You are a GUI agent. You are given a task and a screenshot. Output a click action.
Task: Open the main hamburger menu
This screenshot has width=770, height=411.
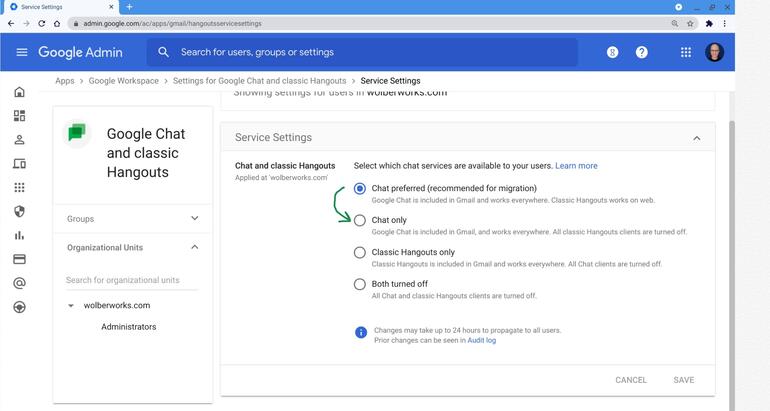click(22, 52)
